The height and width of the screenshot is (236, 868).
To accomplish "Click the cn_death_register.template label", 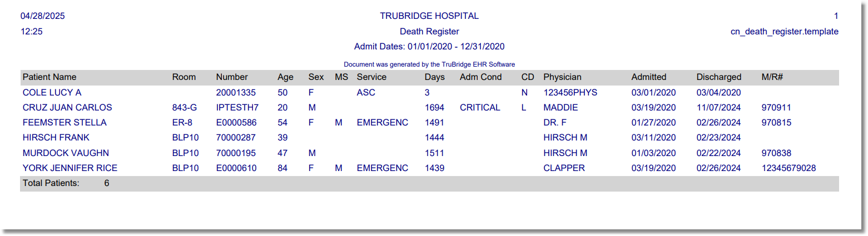I will [784, 32].
